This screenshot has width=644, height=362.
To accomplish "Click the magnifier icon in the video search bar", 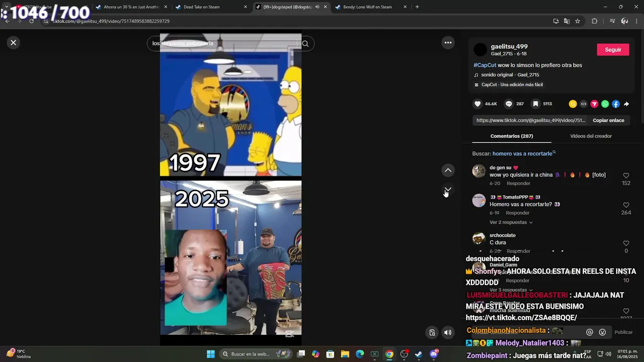I will (x=305, y=44).
